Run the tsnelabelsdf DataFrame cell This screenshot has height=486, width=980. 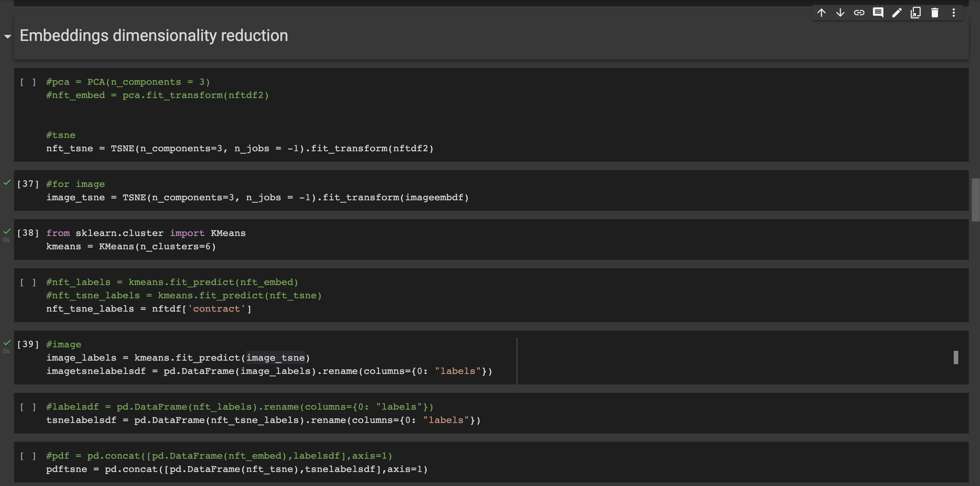pyautogui.click(x=28, y=407)
